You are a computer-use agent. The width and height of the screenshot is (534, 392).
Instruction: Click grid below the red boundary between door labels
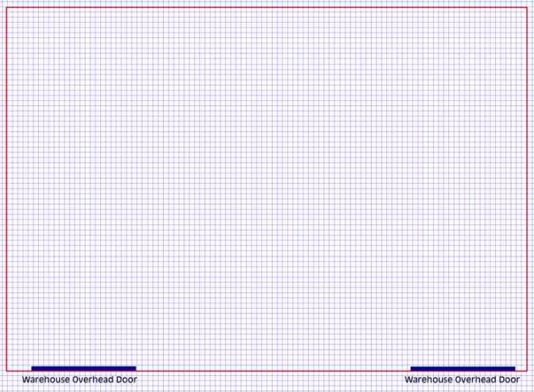pyautogui.click(x=271, y=382)
